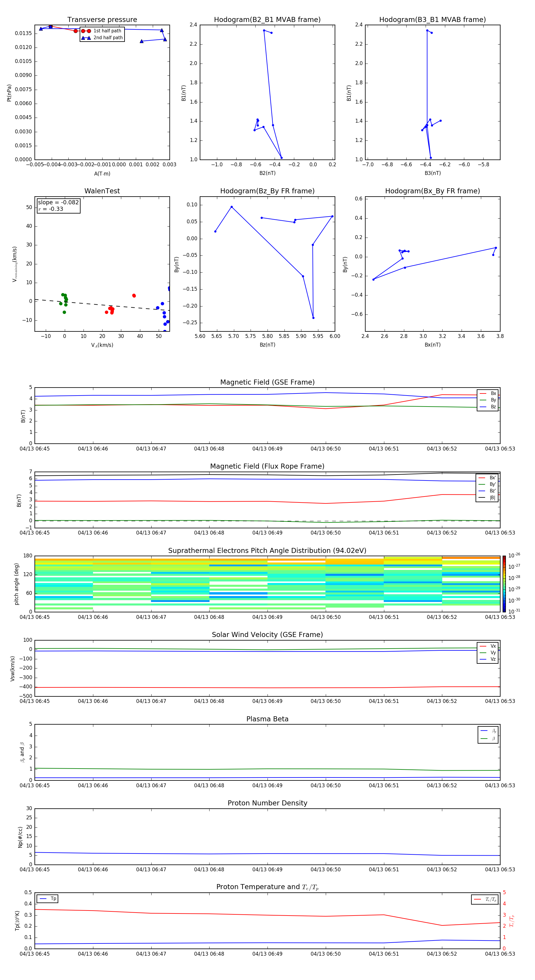
Task: Click the isolated red dot near VA 37 in WalenTest
Action: pos(134,295)
